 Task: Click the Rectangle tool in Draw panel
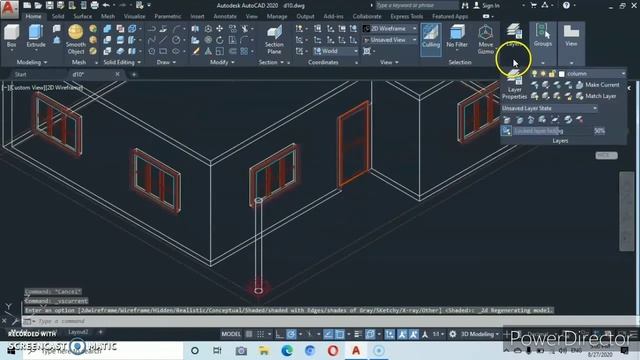tap(163, 51)
